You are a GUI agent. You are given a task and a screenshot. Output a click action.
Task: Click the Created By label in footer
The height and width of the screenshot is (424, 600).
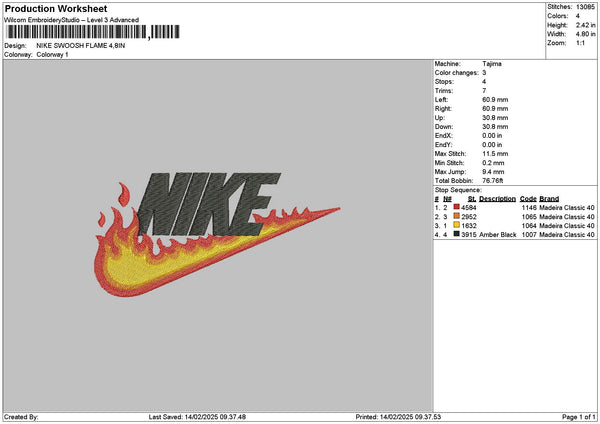point(21,417)
